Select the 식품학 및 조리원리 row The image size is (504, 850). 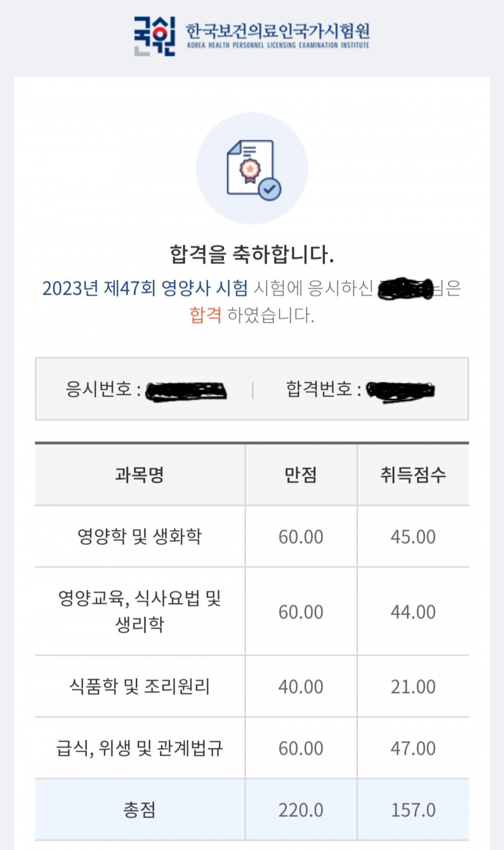tap(139, 686)
